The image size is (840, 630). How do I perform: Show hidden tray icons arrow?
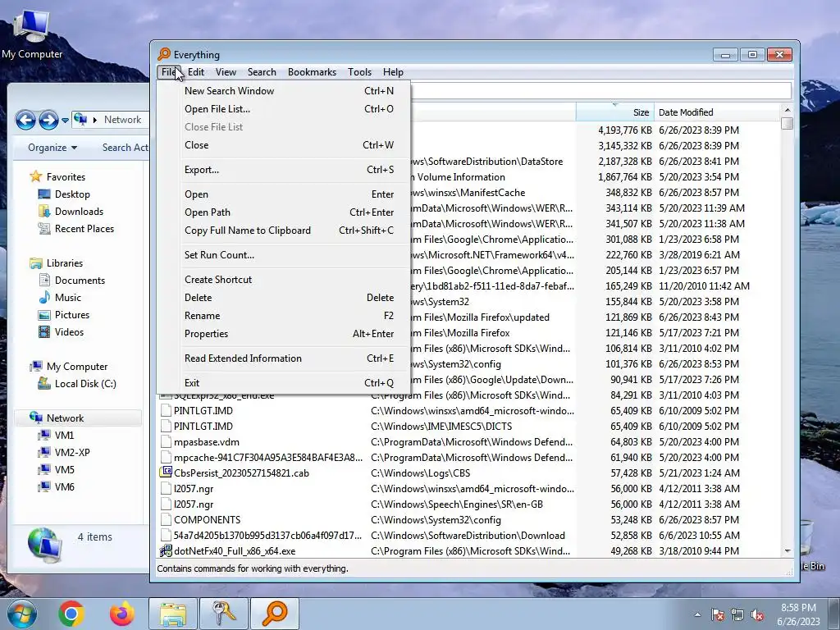[697, 615]
